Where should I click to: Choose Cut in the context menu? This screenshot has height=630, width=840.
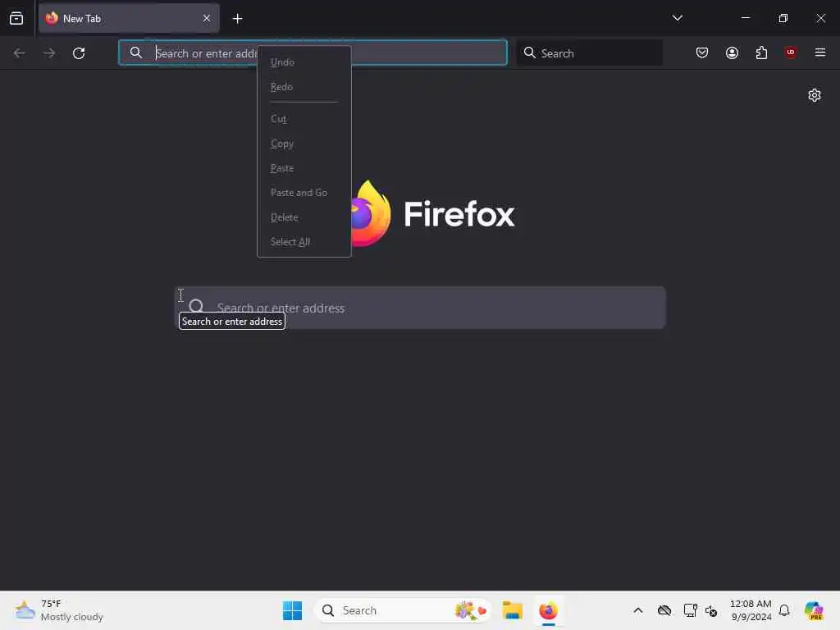[304, 119]
